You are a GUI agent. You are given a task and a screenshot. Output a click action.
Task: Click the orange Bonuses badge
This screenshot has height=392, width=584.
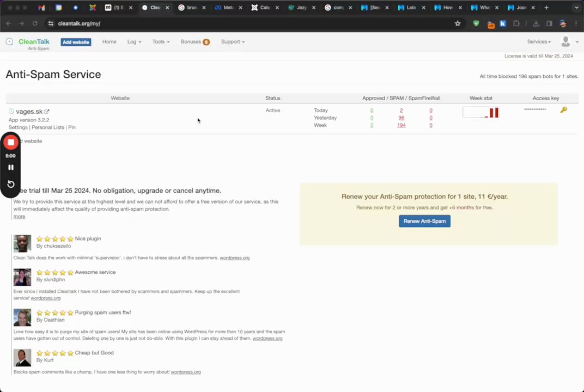pos(206,42)
